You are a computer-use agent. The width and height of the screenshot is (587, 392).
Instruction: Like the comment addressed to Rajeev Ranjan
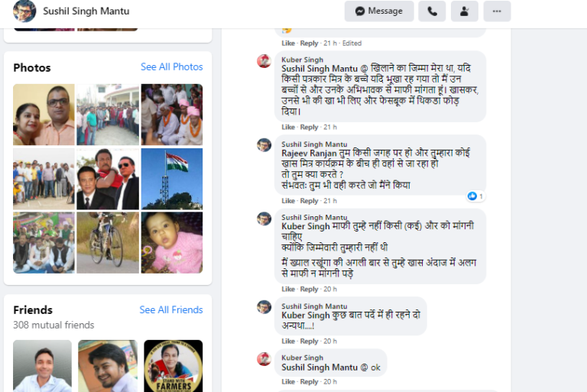click(x=288, y=201)
